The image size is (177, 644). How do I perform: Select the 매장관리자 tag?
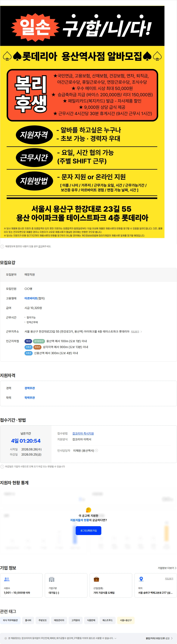59,620
